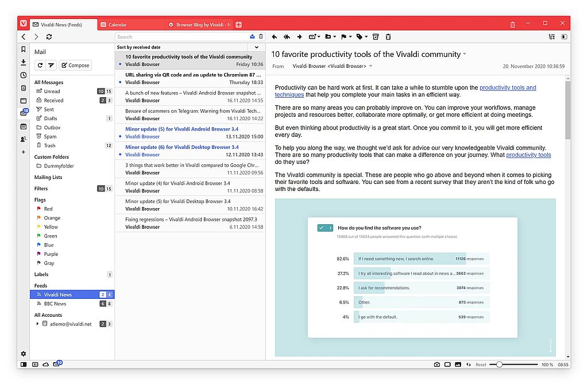This screenshot has height=384, width=588.
Task: Open the 'URL sharing via QR code' message
Action: tap(190, 78)
